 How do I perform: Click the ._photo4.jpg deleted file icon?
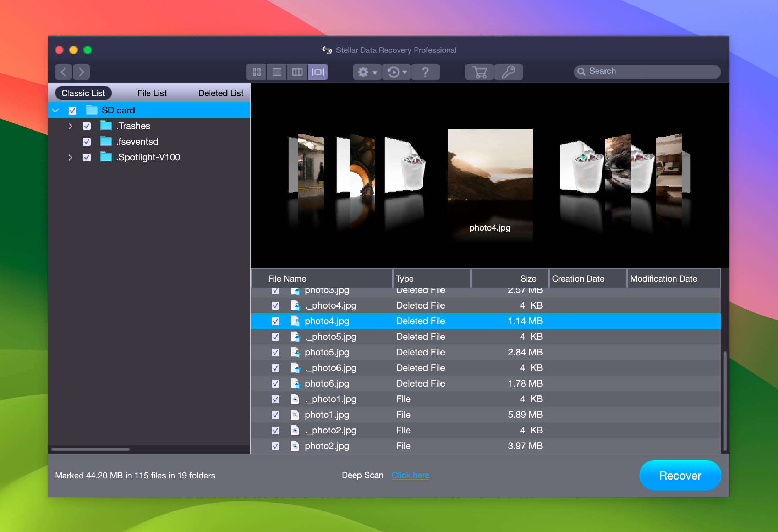pos(295,305)
